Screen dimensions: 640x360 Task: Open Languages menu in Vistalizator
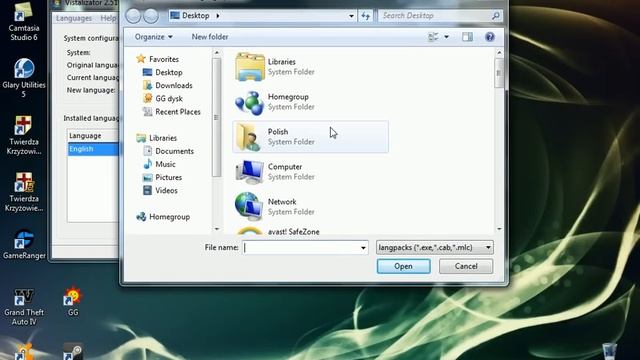point(74,18)
